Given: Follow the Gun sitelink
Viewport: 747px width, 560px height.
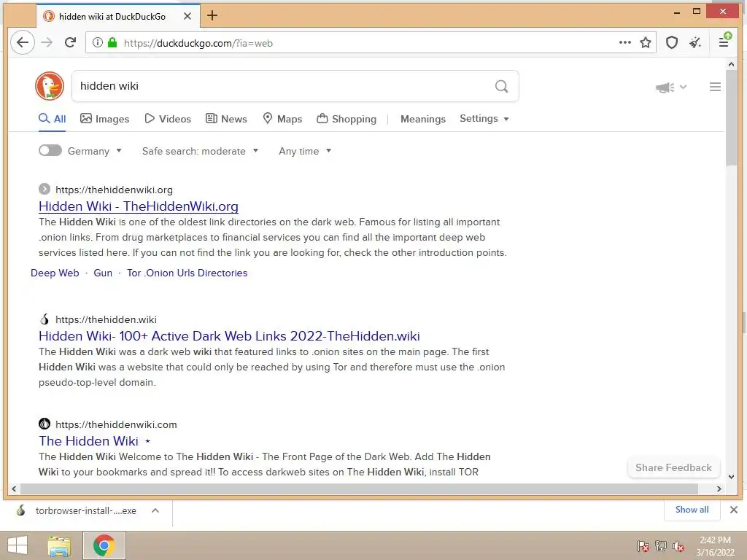Looking at the screenshot, I should click(103, 273).
